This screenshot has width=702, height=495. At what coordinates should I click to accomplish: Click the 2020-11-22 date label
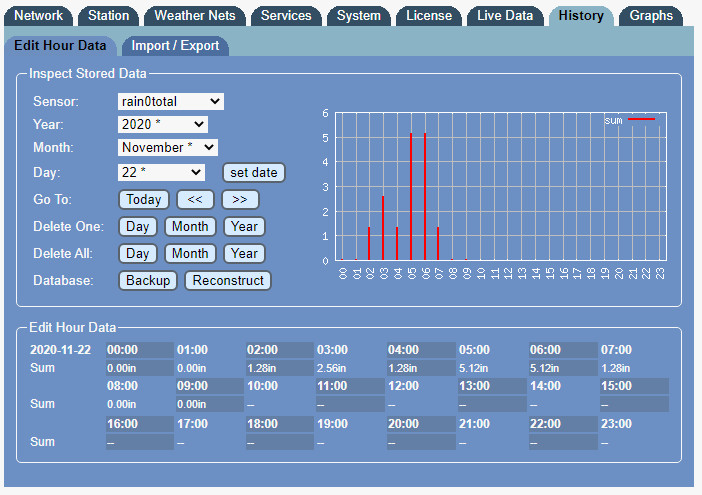point(60,350)
